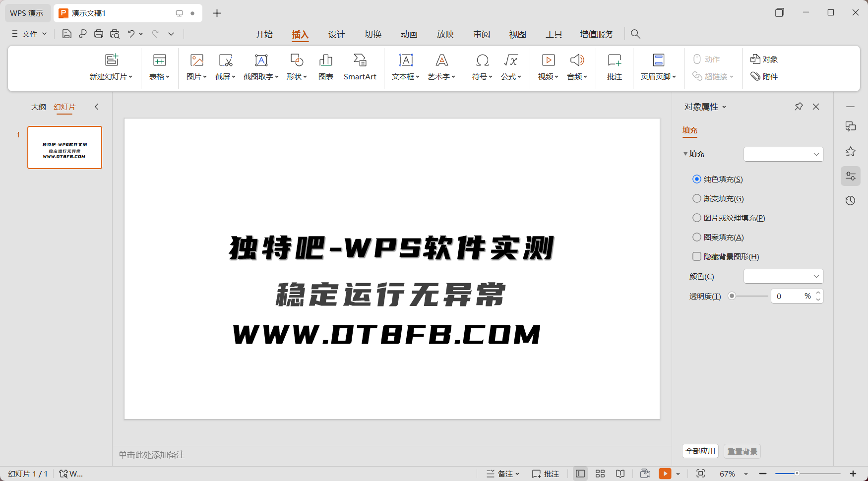
Task: Open the 审阅 review tab
Action: coord(481,34)
